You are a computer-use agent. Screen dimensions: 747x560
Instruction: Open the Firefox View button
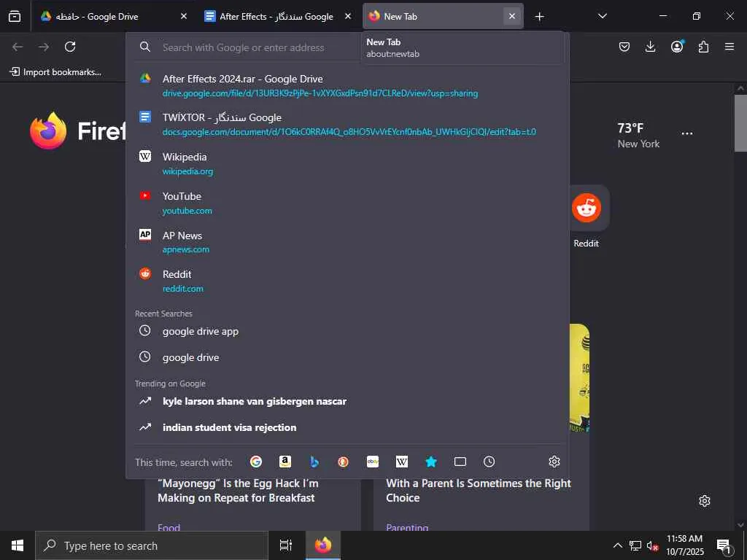coord(15,16)
